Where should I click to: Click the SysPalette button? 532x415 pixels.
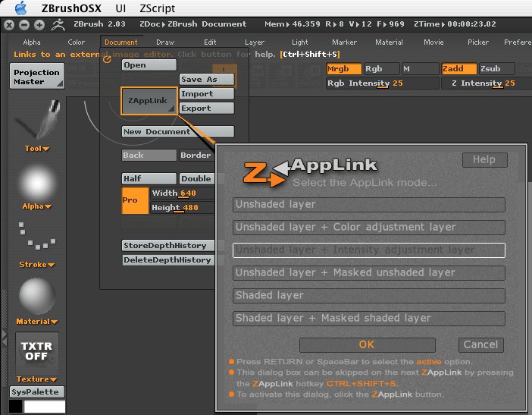click(36, 392)
